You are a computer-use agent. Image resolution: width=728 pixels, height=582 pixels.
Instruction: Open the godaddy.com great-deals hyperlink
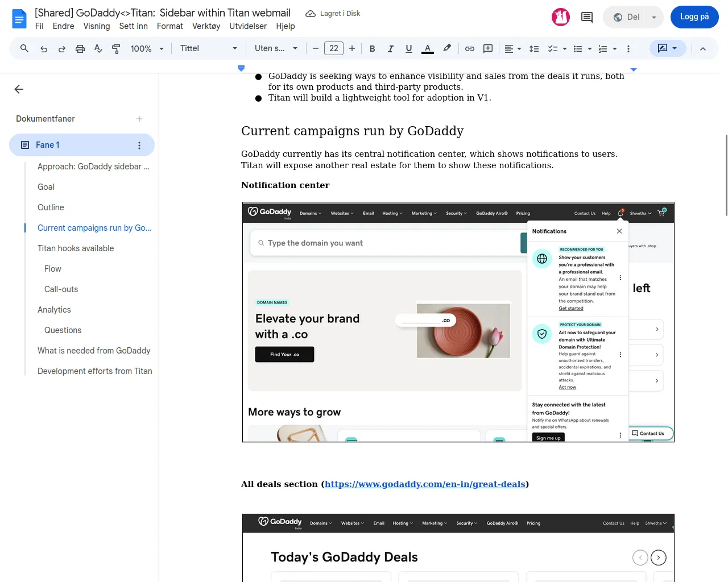pos(425,484)
